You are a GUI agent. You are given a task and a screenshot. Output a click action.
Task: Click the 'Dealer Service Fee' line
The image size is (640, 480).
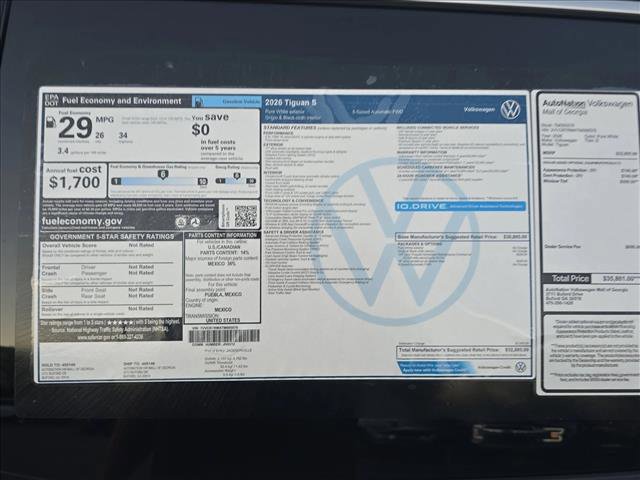[x=591, y=247]
